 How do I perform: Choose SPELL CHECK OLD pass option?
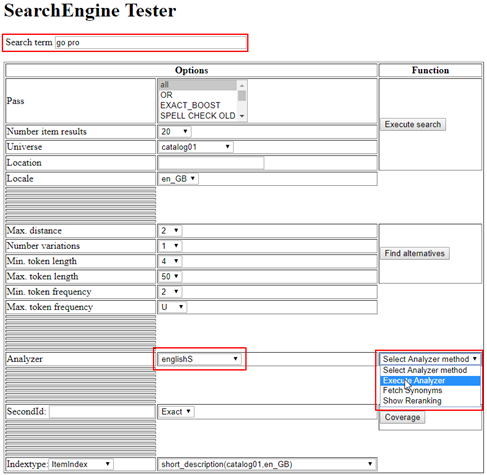pyautogui.click(x=198, y=116)
